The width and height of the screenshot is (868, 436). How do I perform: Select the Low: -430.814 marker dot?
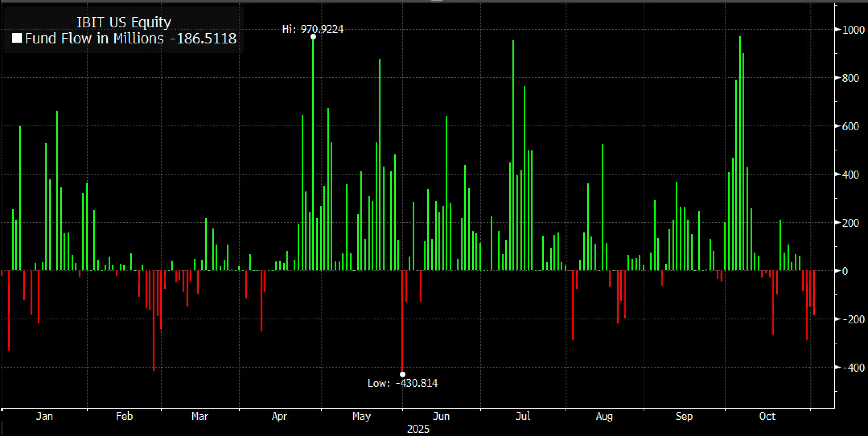(x=403, y=374)
